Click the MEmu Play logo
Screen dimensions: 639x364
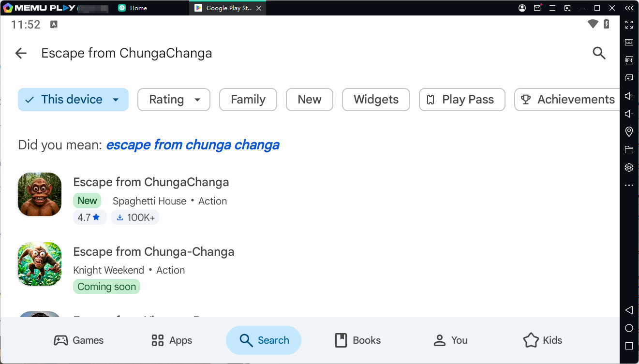coord(39,8)
